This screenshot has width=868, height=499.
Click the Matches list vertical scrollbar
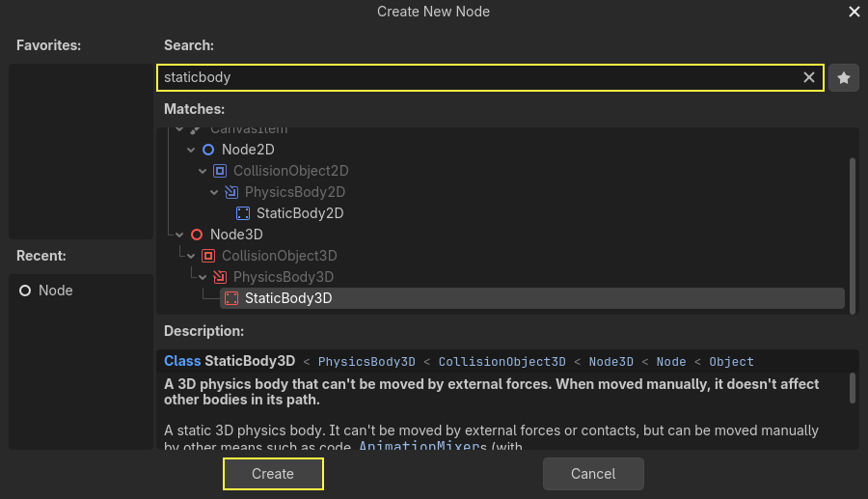(852, 232)
